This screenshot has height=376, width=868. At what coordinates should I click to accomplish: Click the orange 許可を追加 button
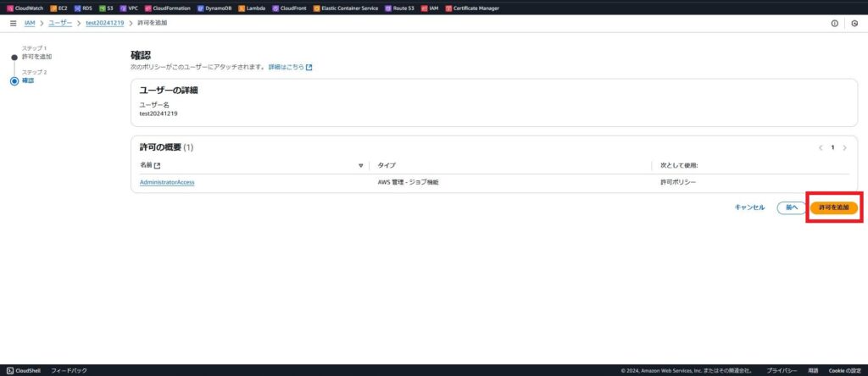point(833,207)
